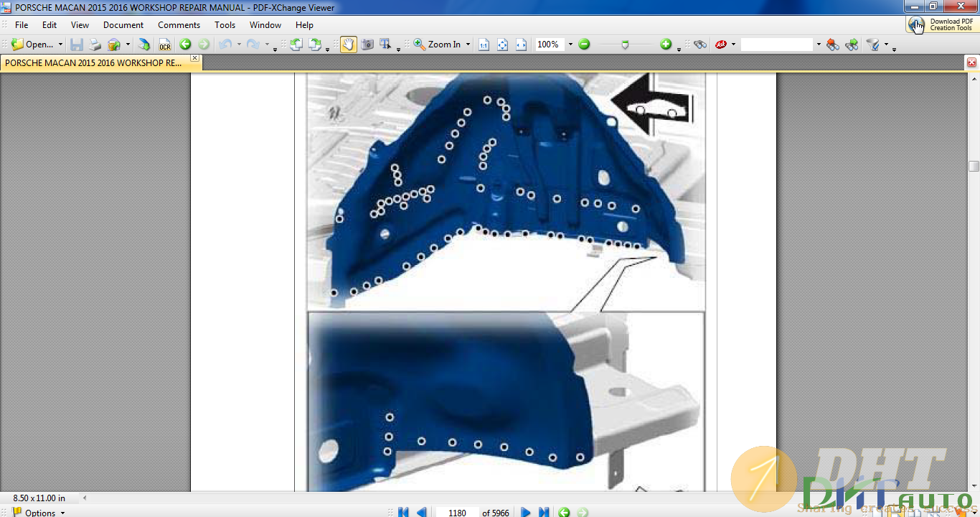This screenshot has width=980, height=517.
Task: Open the Comments menu
Action: [179, 24]
